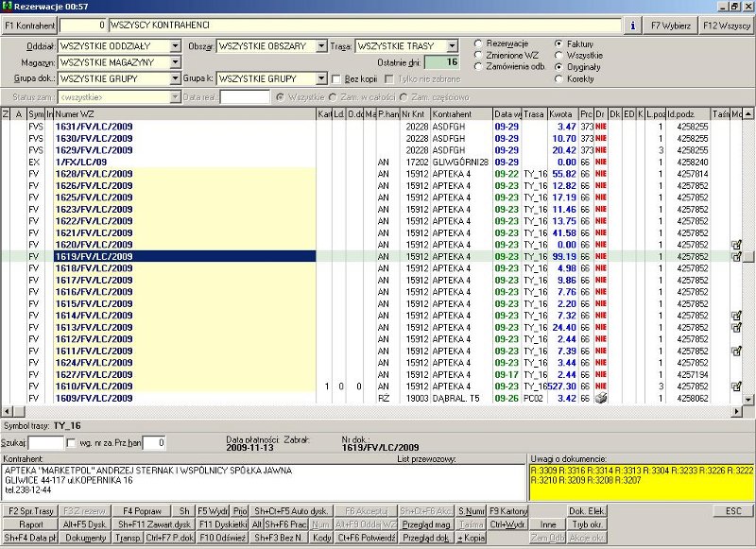756x549 pixels.
Task: Select the Korekty radio option
Action: [559, 79]
